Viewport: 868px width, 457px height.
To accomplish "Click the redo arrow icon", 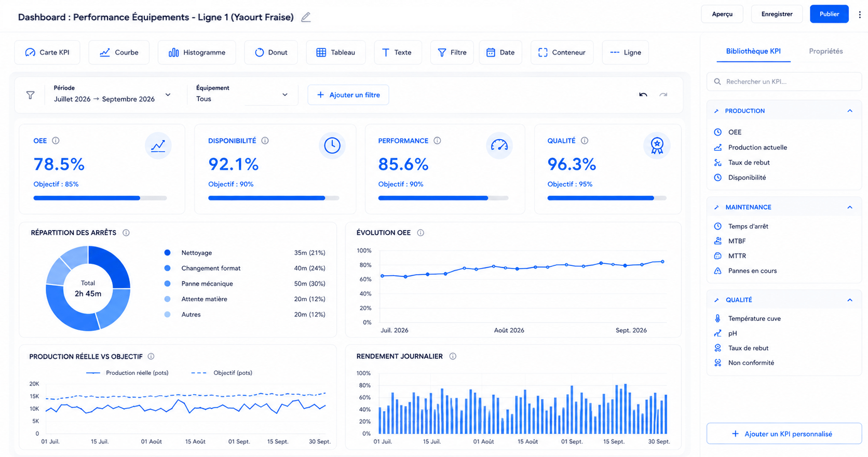I will point(663,95).
